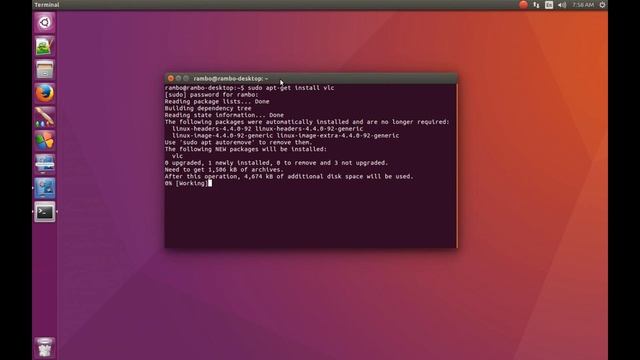Open the Files drawer icon in launcher
Screen dimensions: 640x360
click(44, 70)
